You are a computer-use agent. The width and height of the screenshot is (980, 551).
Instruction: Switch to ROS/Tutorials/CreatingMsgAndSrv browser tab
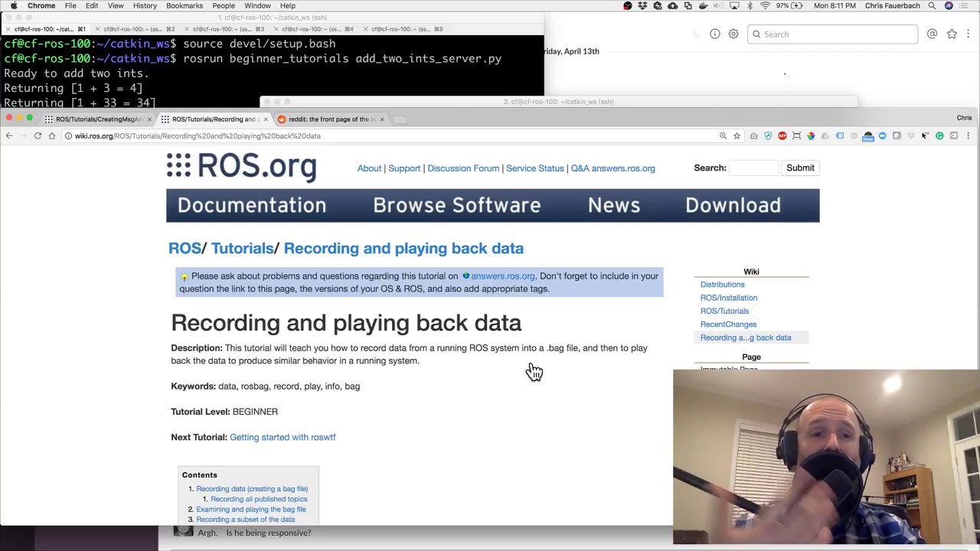98,119
